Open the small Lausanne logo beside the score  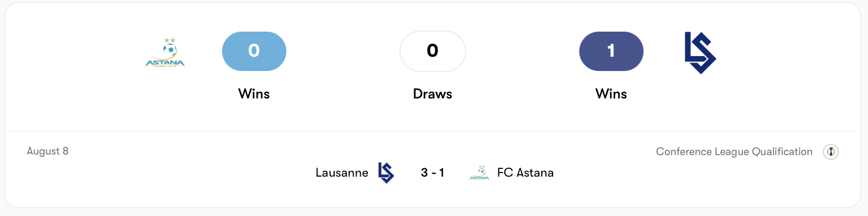click(386, 173)
